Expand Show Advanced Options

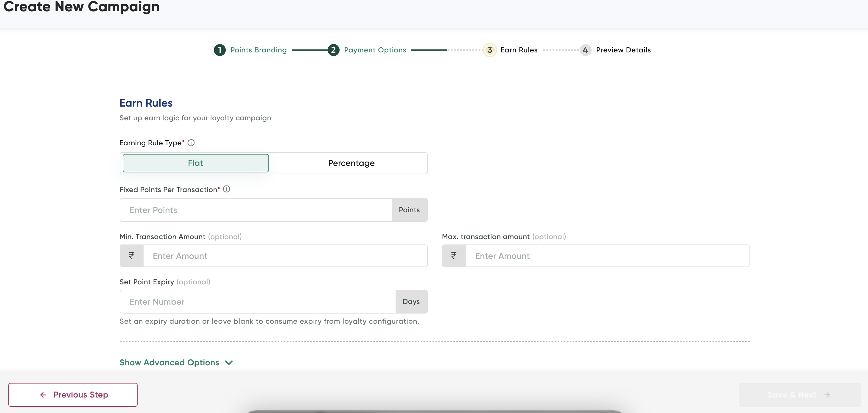(176, 362)
